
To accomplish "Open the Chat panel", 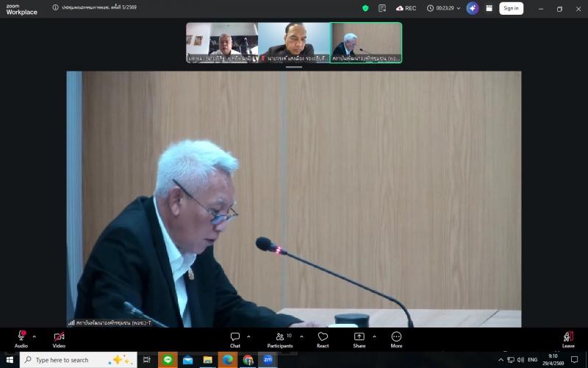I will click(x=235, y=339).
